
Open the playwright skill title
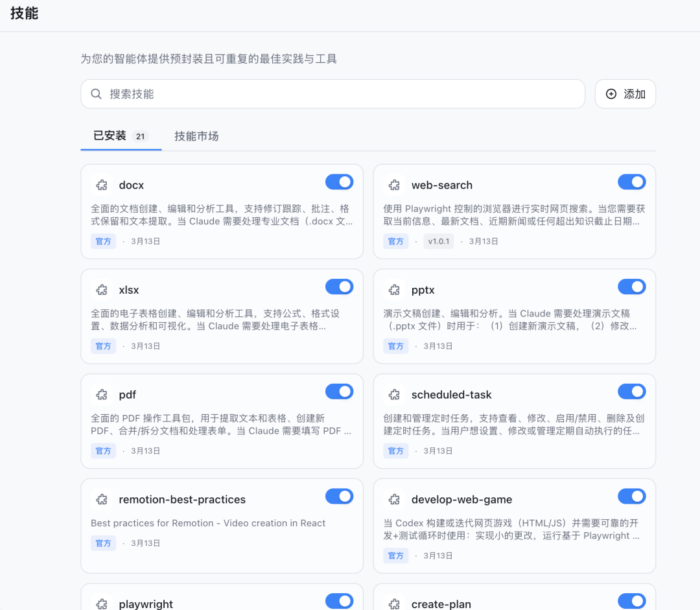[x=146, y=604]
